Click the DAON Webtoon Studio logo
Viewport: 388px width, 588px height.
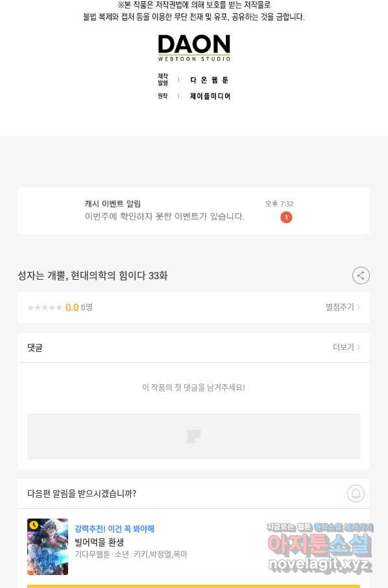194,47
